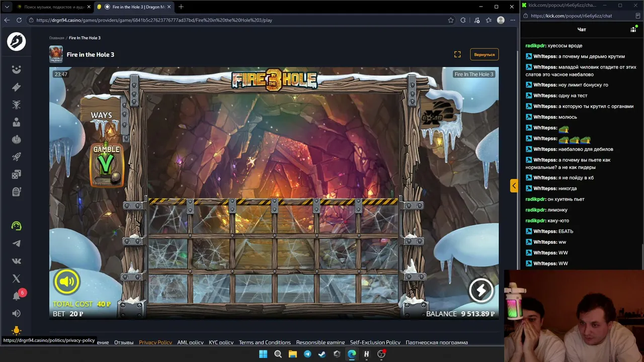644x362 pixels.
Task: Open Windows taskbar search
Action: (x=278, y=354)
